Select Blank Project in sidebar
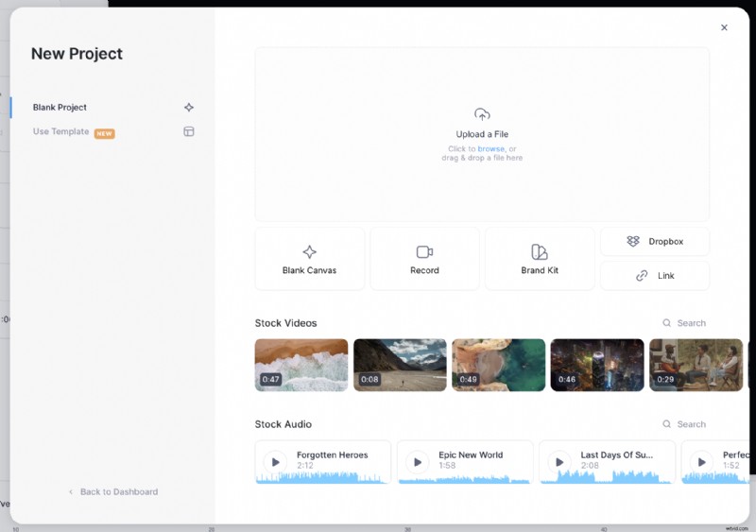Viewport: 756px width, 532px height. pos(60,107)
